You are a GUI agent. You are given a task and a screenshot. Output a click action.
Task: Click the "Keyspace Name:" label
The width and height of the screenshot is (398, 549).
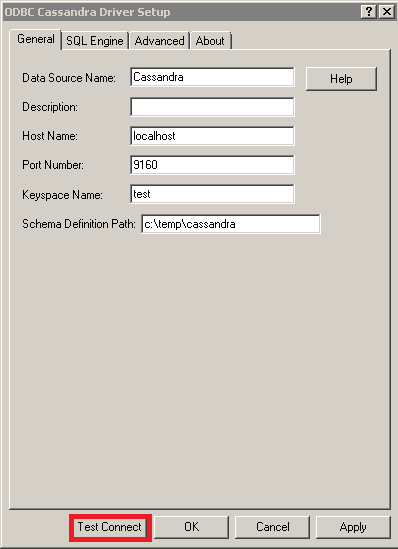pos(62,195)
